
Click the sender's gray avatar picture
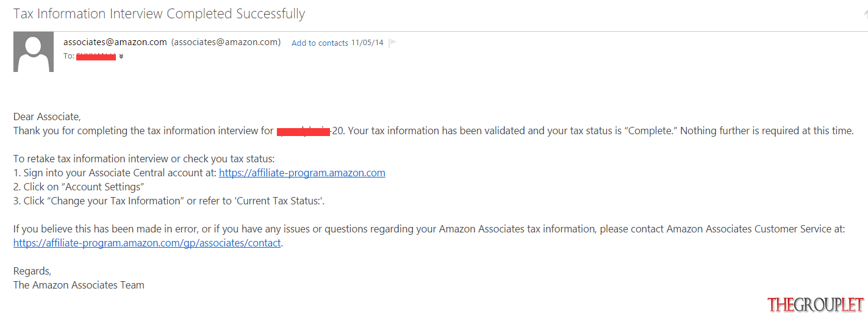tap(34, 52)
